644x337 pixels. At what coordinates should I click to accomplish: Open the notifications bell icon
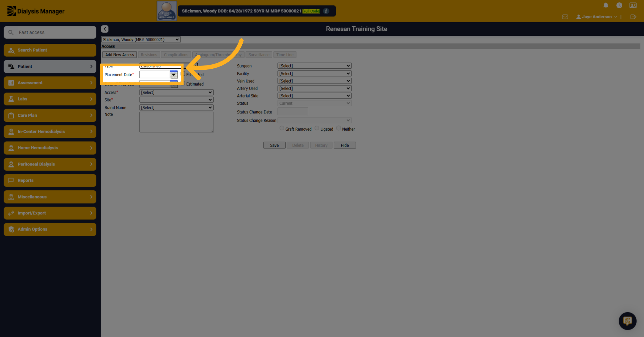(x=606, y=5)
